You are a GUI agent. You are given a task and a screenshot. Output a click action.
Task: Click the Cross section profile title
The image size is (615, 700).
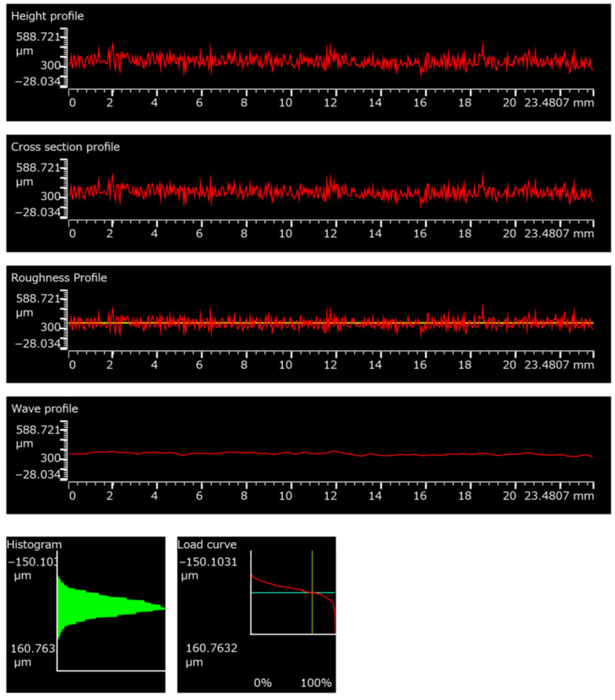pyautogui.click(x=65, y=147)
